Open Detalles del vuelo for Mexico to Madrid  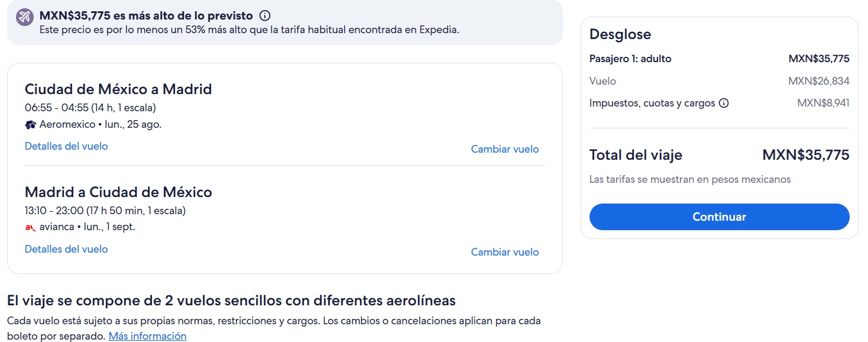66,146
